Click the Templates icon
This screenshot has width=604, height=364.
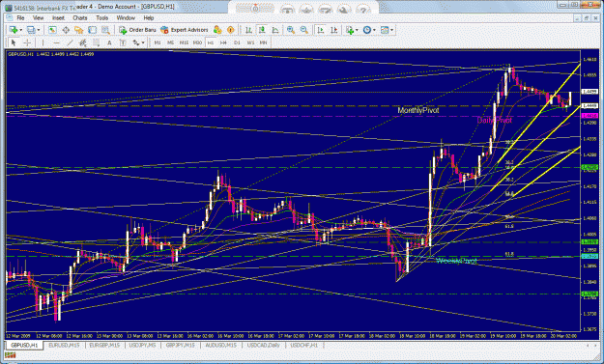pos(385,30)
